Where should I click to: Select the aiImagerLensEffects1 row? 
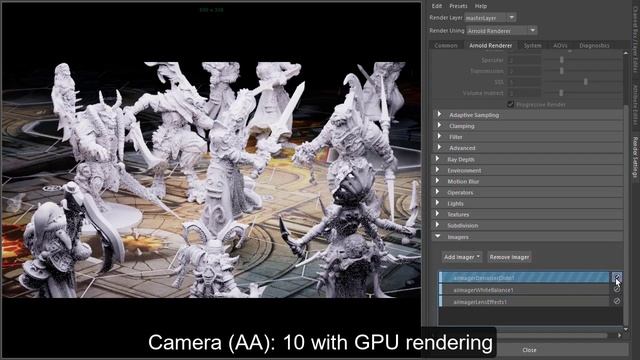524,302
